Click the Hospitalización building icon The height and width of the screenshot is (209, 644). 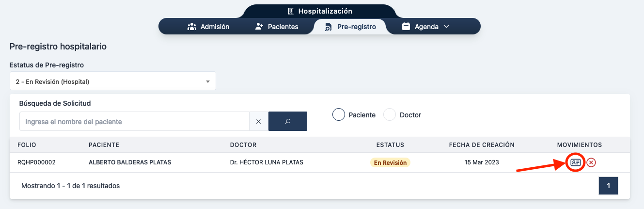tap(291, 11)
